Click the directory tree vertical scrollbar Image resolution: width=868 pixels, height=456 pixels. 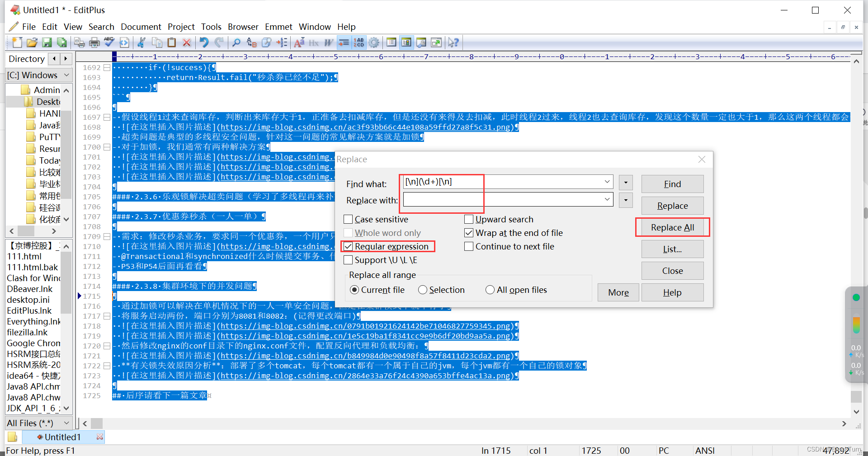point(66,154)
